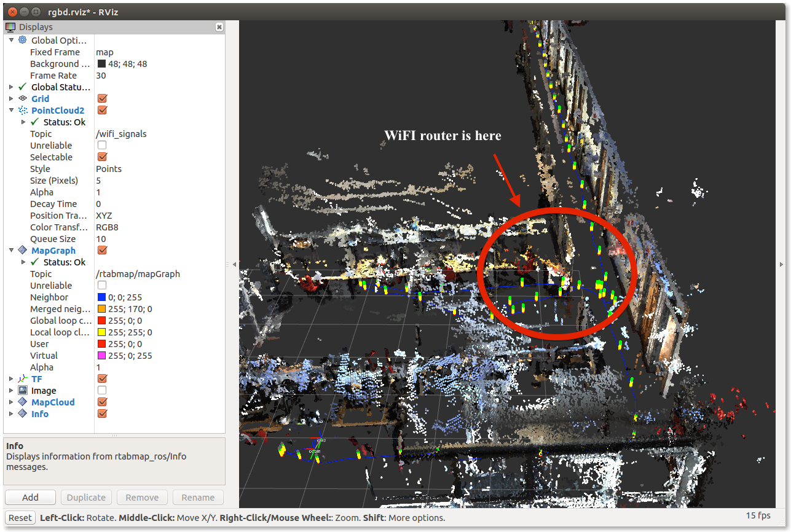Click the PointCloud2 display icon
The image size is (791, 532).
click(x=23, y=111)
